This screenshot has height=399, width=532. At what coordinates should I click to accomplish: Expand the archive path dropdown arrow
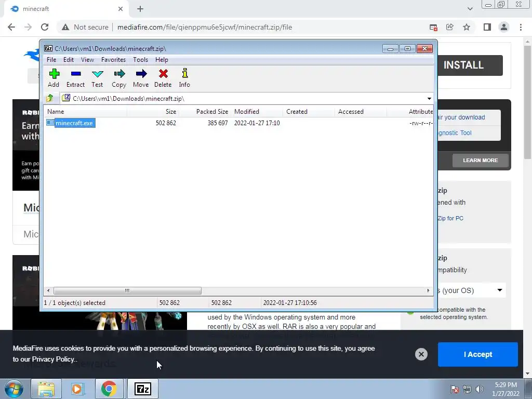[429, 99]
